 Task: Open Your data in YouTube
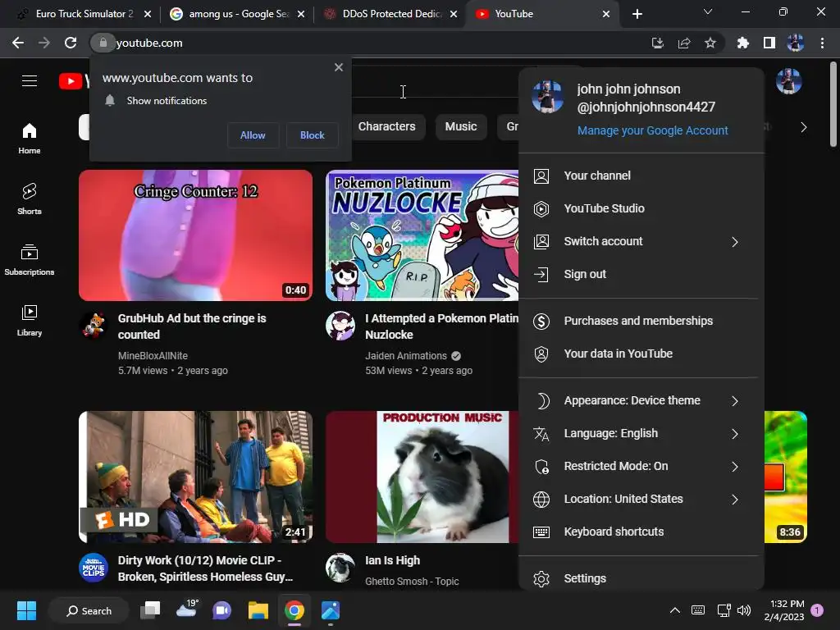(x=641, y=354)
